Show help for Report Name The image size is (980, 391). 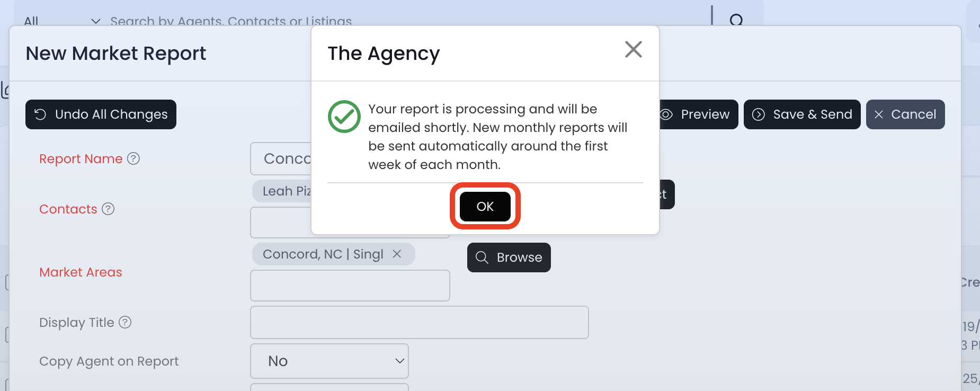(133, 159)
